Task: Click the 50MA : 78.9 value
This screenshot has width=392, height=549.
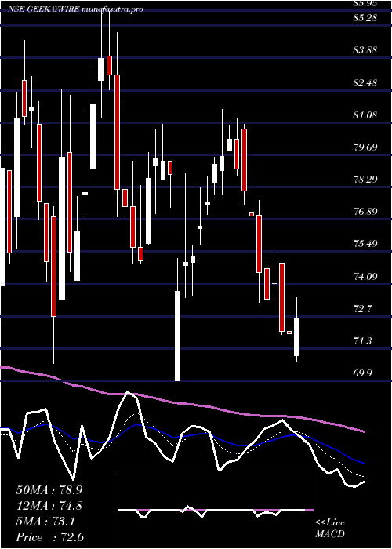Action: [49, 490]
